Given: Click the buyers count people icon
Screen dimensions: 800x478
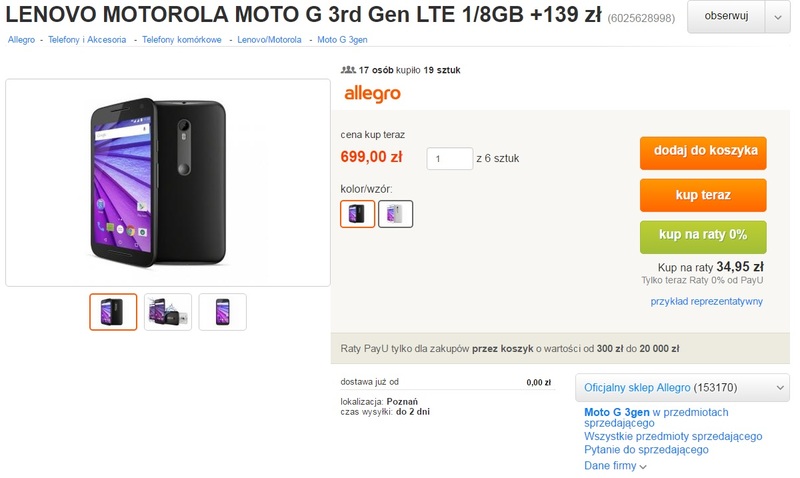Looking at the screenshot, I should (x=348, y=70).
